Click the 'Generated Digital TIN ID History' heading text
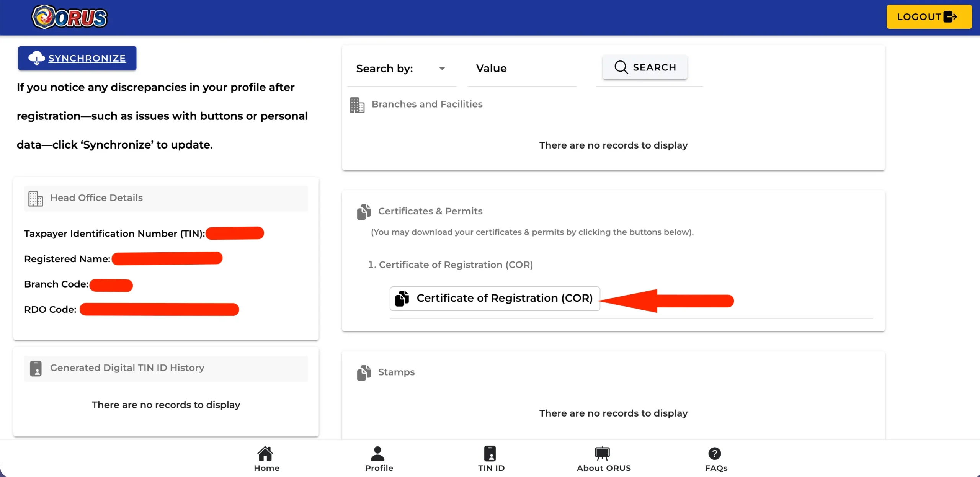The width and height of the screenshot is (980, 477). pos(127,368)
